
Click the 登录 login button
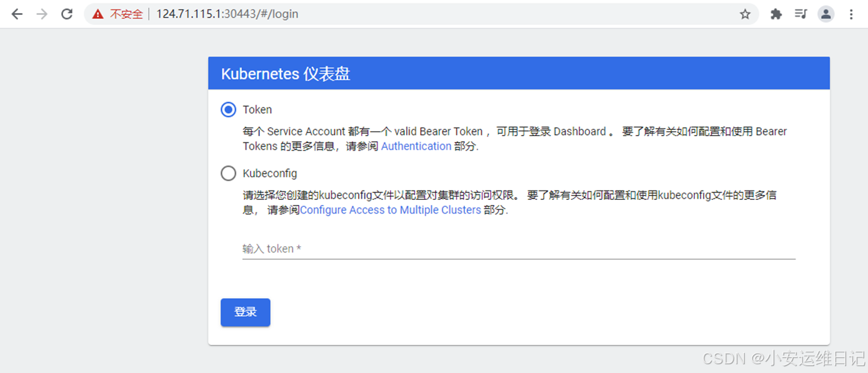246,312
